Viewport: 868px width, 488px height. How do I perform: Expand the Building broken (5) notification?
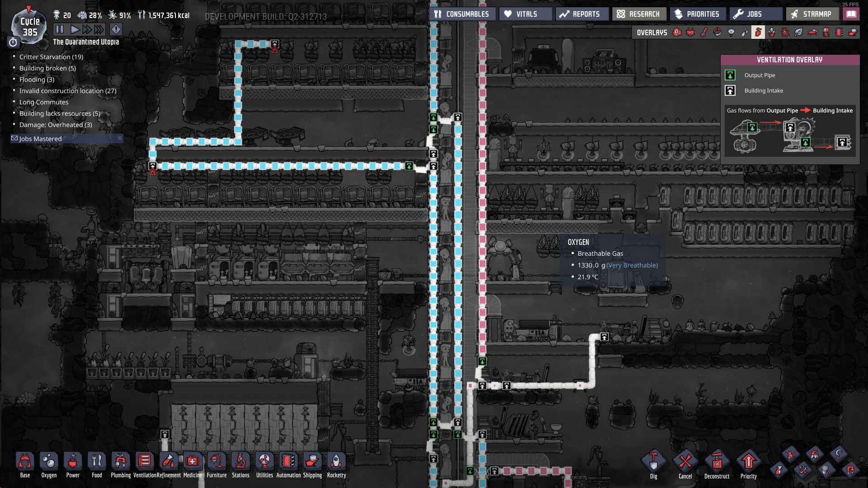[47, 68]
